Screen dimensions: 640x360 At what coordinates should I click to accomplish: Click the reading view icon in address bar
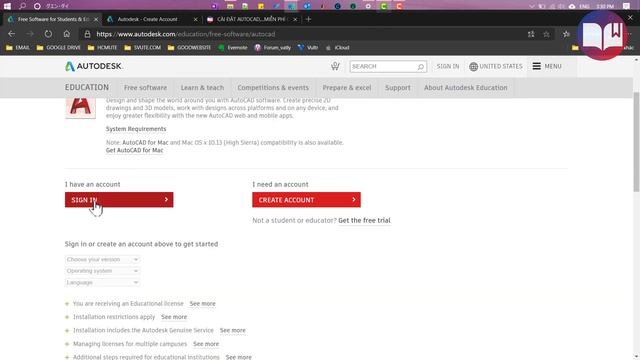(x=531, y=34)
